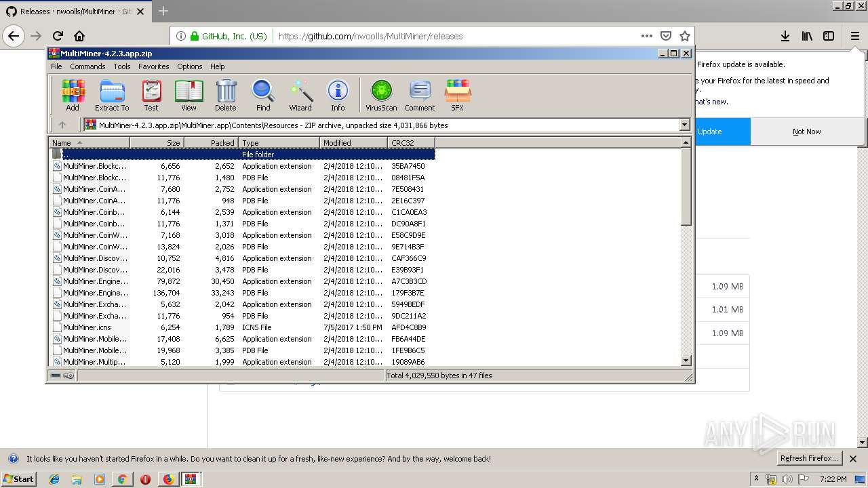Screen dimensions: 868x488
Task: Open the Windows Start menu
Action: click(19, 479)
